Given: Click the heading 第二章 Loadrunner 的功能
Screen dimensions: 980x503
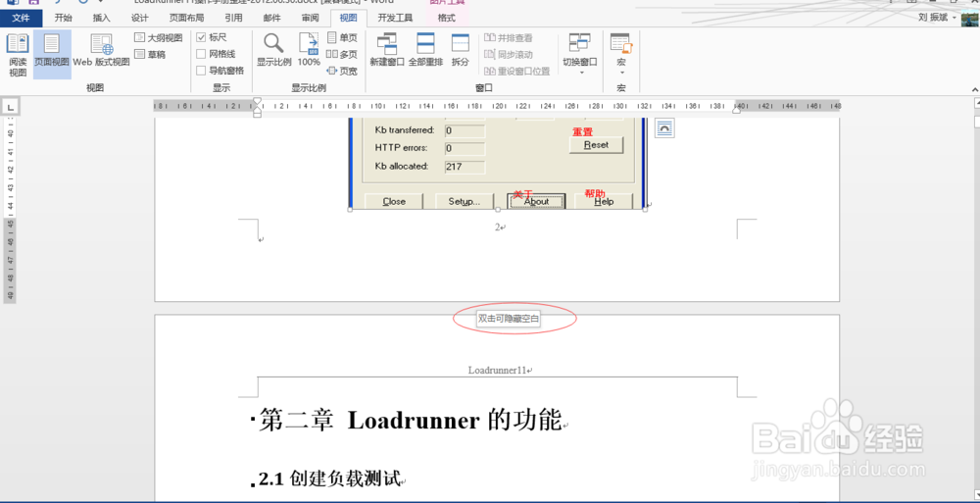Looking at the screenshot, I should tap(410, 421).
